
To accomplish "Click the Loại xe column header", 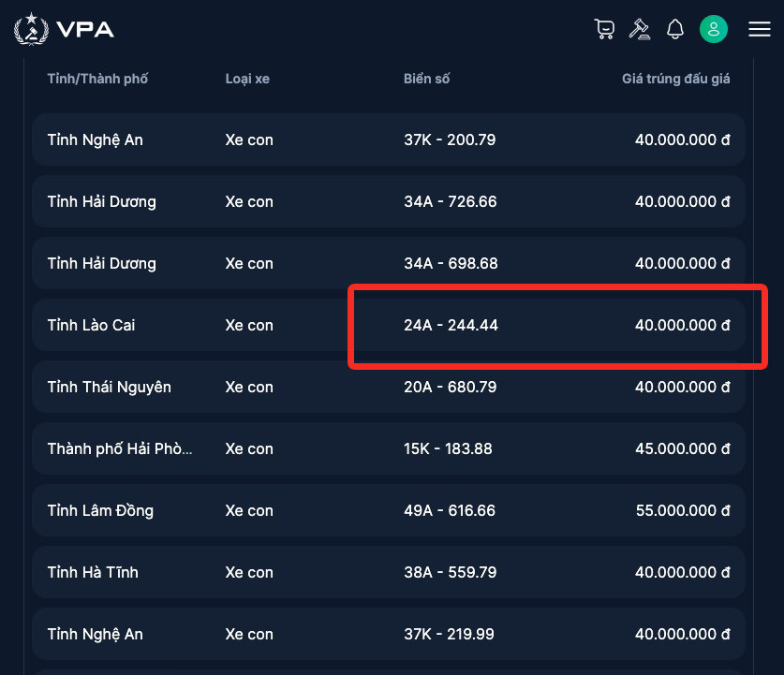I will (x=247, y=79).
